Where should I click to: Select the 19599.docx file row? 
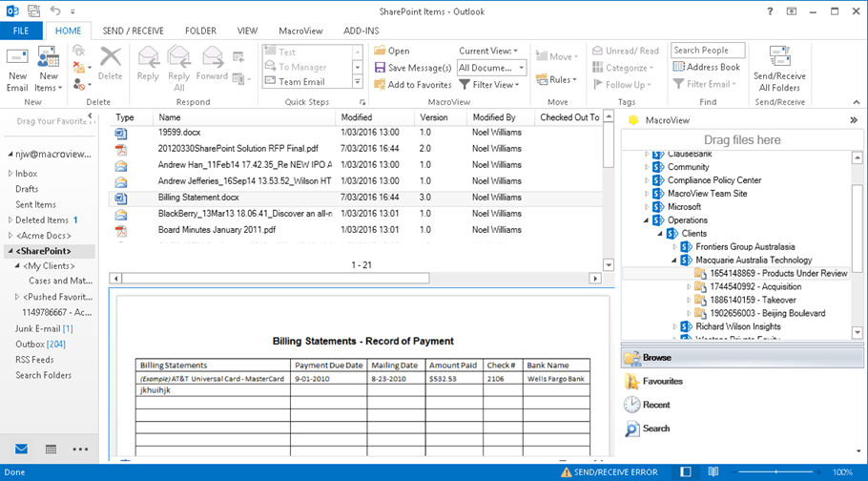pos(356,133)
